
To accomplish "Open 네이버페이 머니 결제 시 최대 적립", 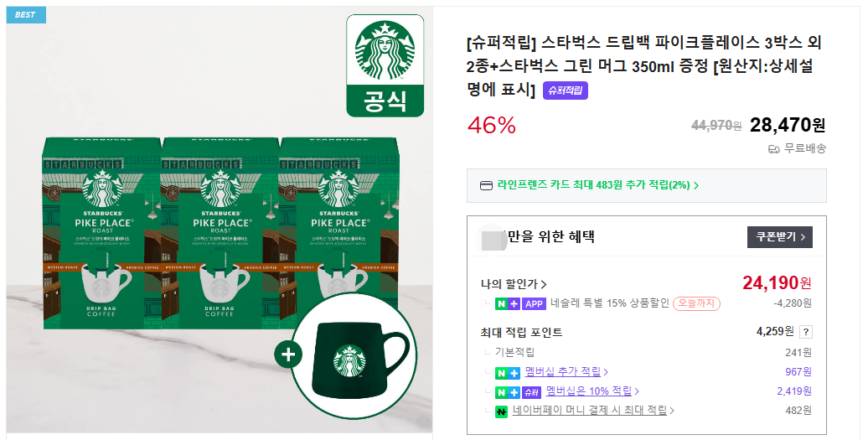I will click(593, 411).
